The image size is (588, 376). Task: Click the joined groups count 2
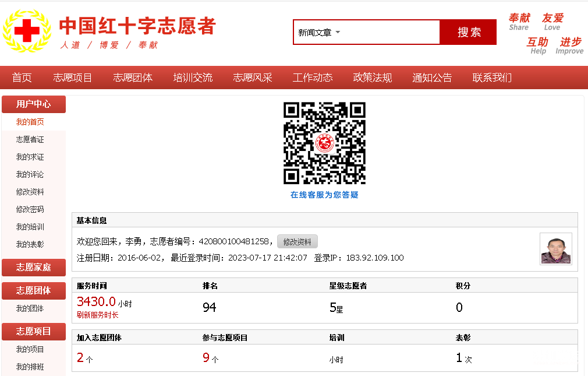80,357
